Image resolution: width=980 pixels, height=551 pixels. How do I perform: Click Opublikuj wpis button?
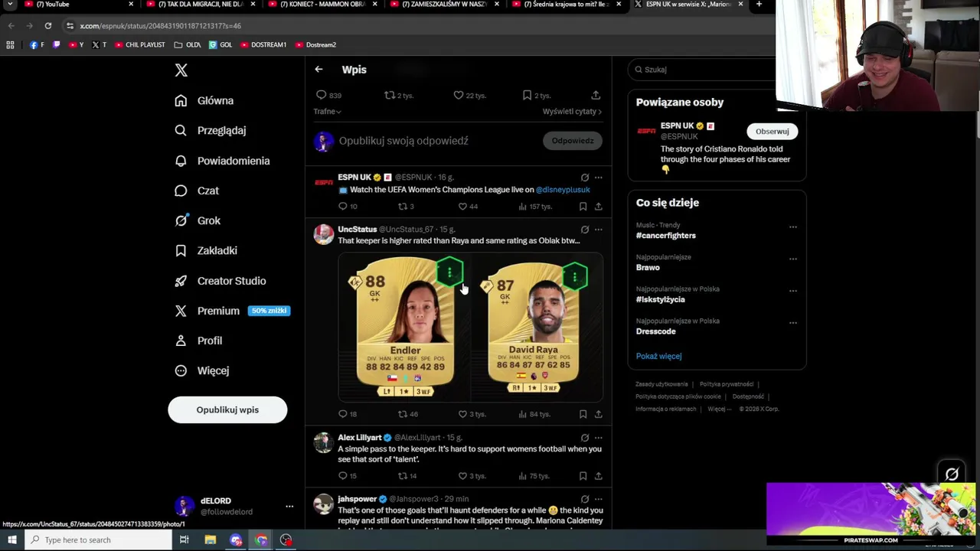[227, 409]
